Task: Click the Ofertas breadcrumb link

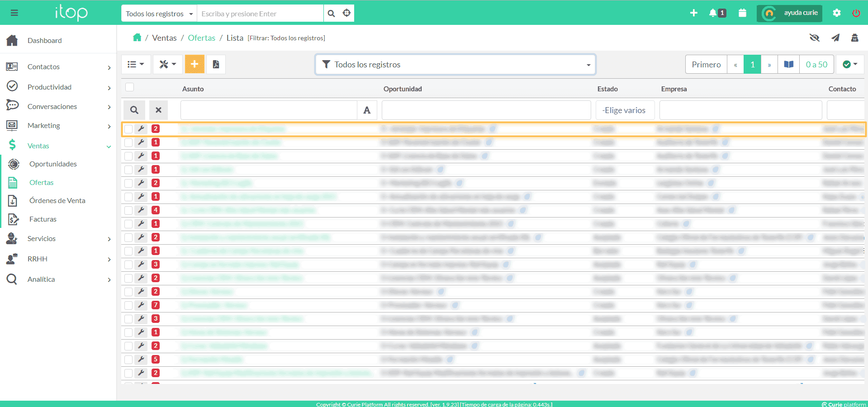Action: [201, 38]
